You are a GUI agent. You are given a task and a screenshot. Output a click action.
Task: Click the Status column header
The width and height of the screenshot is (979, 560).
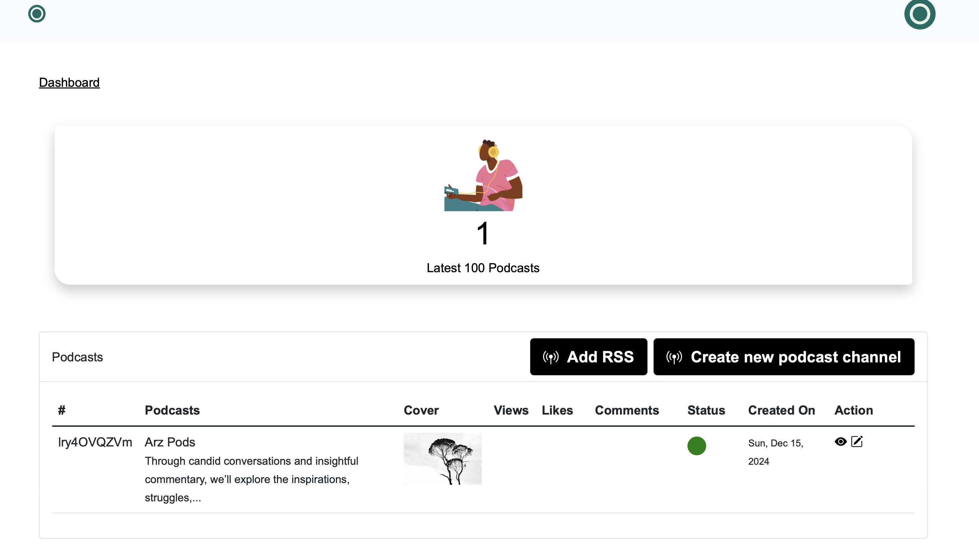click(x=706, y=410)
